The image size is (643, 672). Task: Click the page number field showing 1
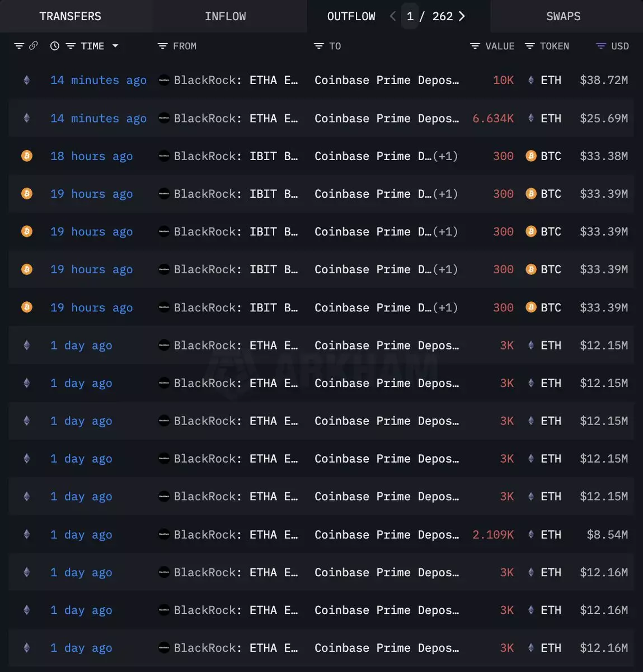[410, 16]
